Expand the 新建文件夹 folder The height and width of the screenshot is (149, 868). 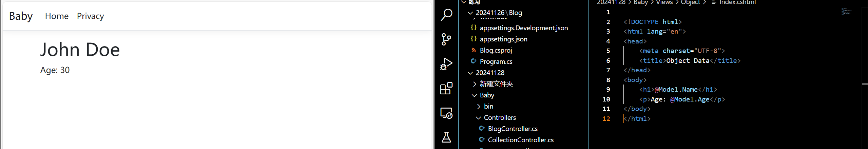[496, 84]
